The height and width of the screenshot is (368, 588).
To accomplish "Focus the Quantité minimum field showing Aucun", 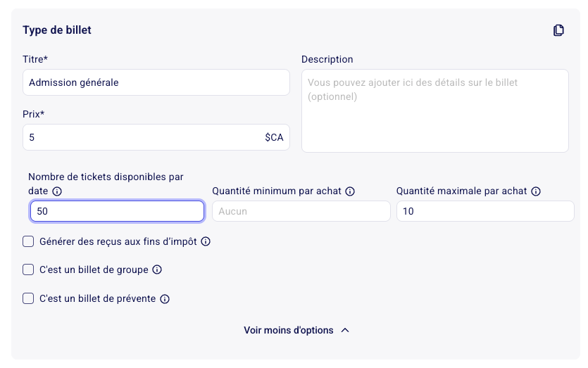I will [x=301, y=211].
